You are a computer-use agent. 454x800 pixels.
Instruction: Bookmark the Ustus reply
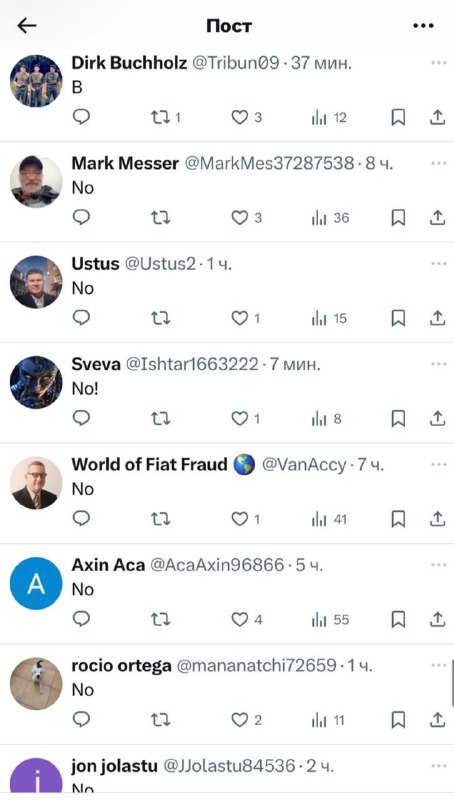click(398, 318)
